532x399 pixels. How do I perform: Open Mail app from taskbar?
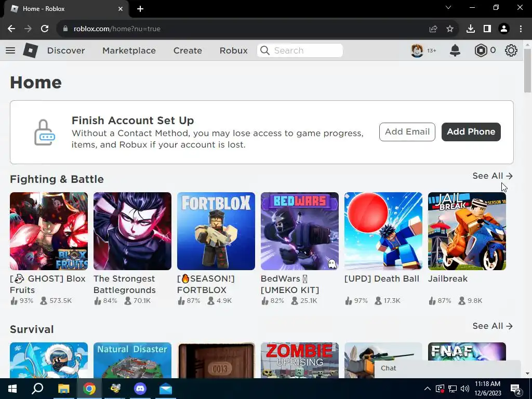click(166, 389)
